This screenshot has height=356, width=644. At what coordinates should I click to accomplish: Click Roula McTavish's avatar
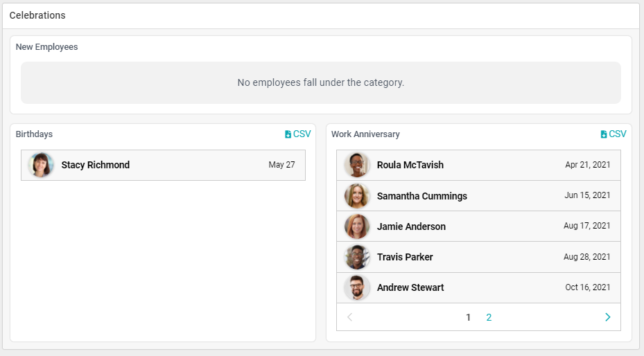pos(357,165)
